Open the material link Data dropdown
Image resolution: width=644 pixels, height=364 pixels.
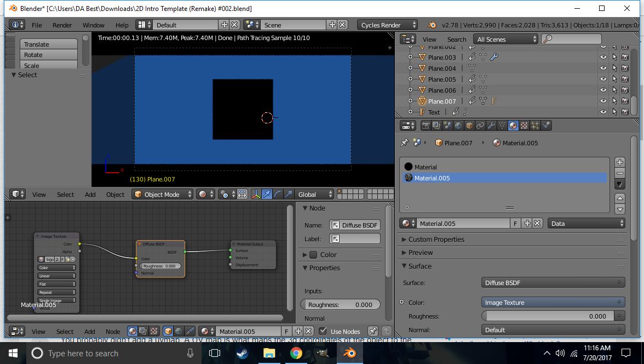586,223
